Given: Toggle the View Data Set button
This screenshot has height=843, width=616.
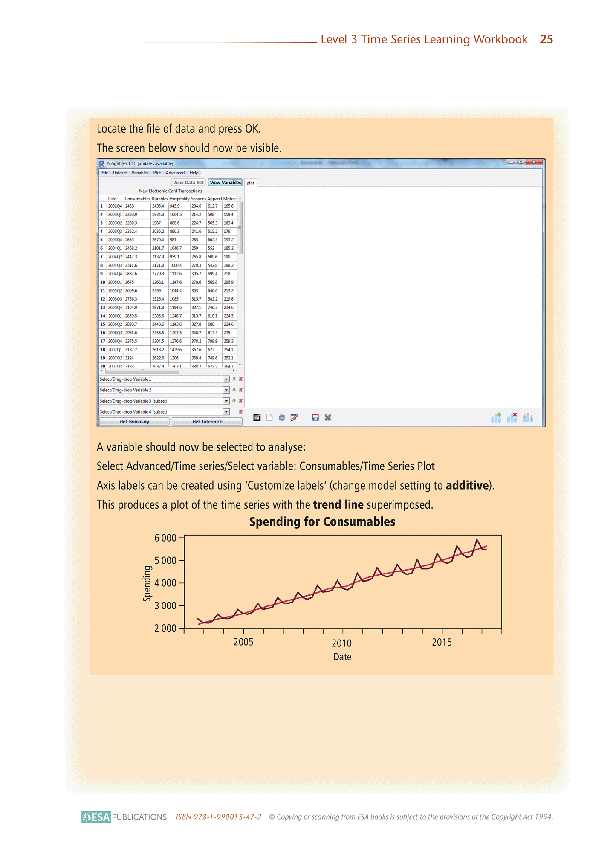Looking at the screenshot, I should pos(188,183).
